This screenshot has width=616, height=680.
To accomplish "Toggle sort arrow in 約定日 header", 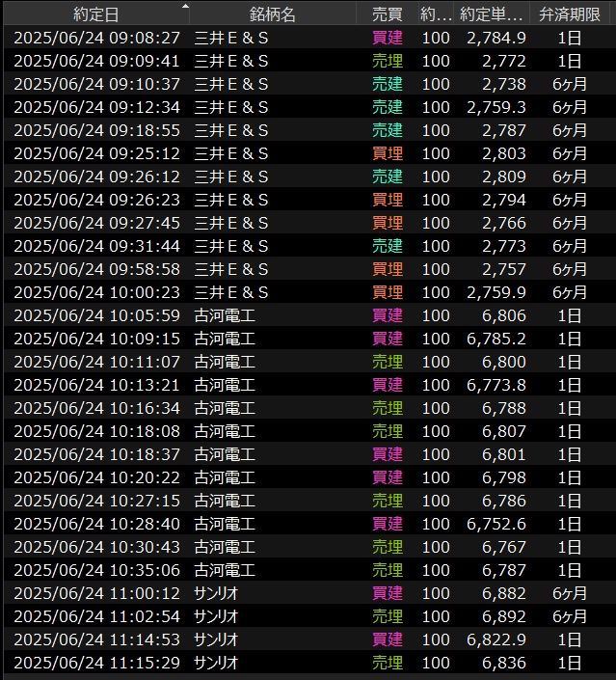I will click(x=185, y=6).
